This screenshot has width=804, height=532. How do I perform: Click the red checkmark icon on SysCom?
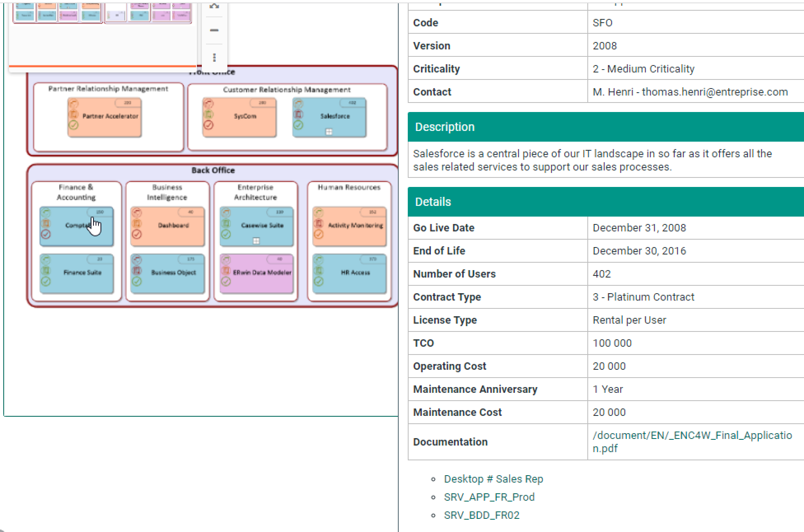coord(208,125)
